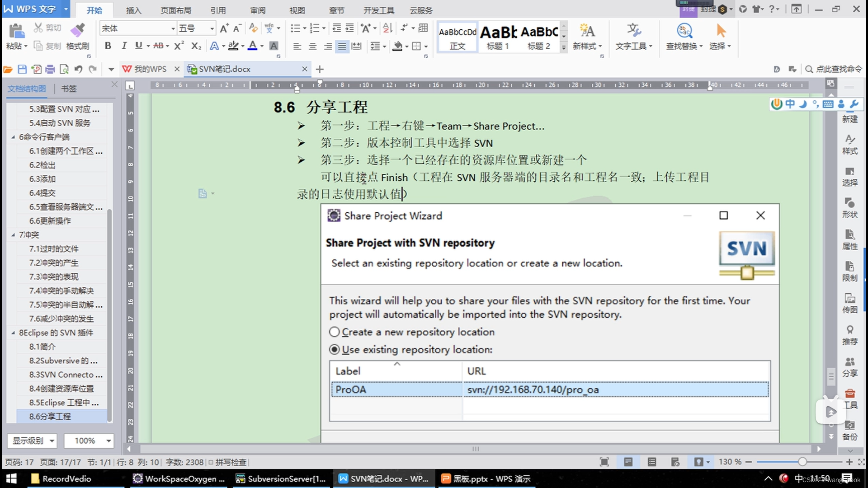The width and height of the screenshot is (868, 488).
Task: Collapse the 7 conflict section in outline
Action: click(13, 235)
